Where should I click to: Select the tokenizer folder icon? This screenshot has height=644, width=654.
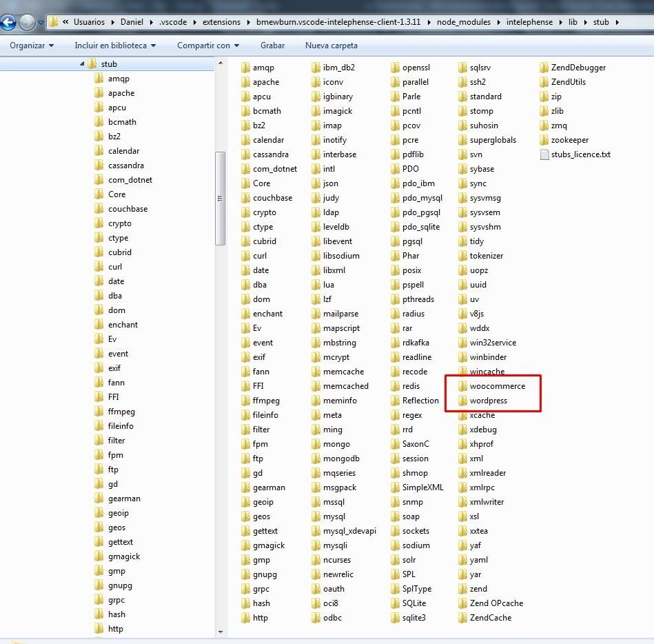pos(462,256)
